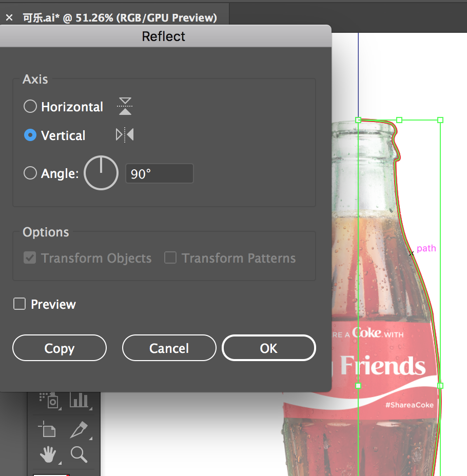Confirm reflection with OK
Image resolution: width=467 pixels, height=476 pixels.
(268, 348)
